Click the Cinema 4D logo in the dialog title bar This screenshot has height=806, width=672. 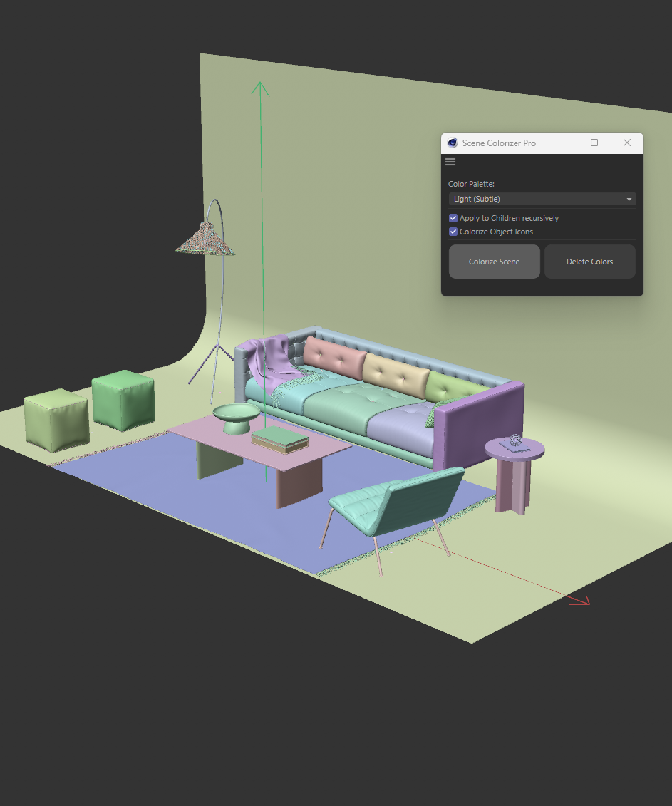pos(452,143)
